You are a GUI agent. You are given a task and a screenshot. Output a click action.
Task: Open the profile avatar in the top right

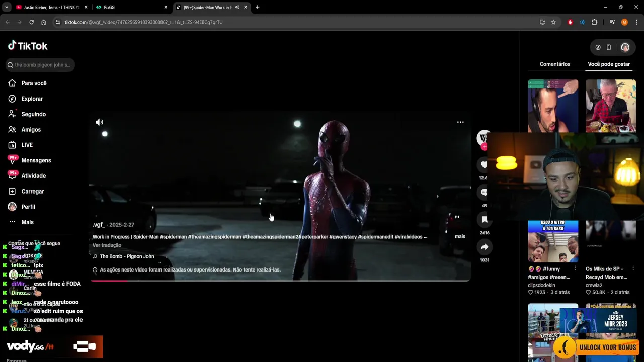625,47
